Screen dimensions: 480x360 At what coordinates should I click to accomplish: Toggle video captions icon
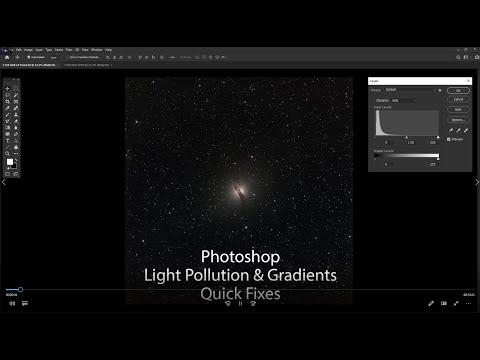[25, 303]
